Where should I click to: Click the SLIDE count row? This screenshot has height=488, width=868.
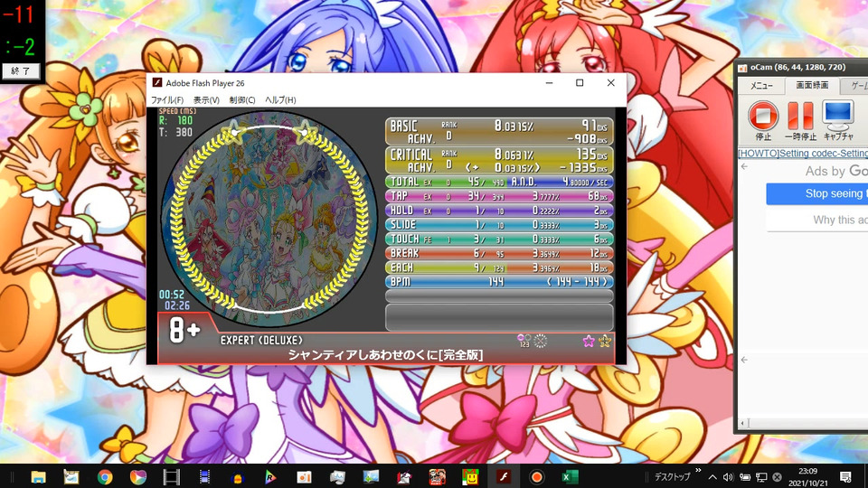click(x=499, y=225)
